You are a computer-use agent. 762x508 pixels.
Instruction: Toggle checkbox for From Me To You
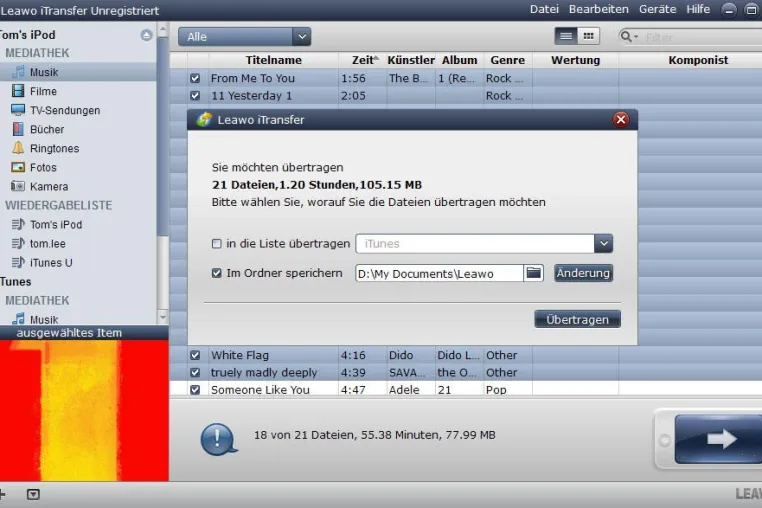coord(195,78)
